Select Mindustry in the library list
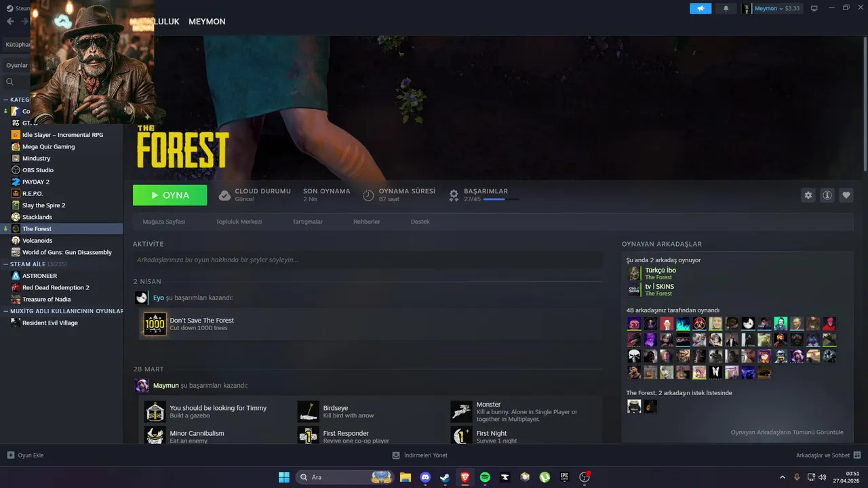This screenshot has width=868, height=488. coord(36,158)
